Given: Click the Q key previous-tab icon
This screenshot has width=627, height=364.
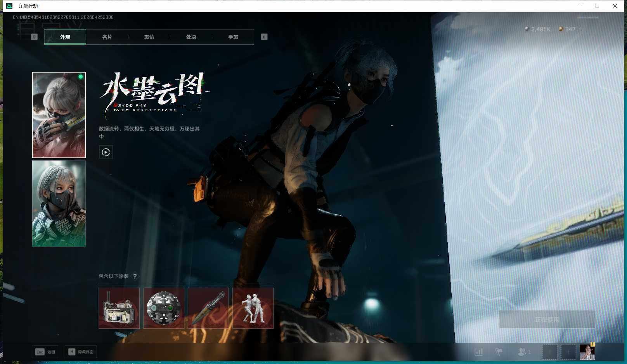Looking at the screenshot, I should click(x=34, y=37).
